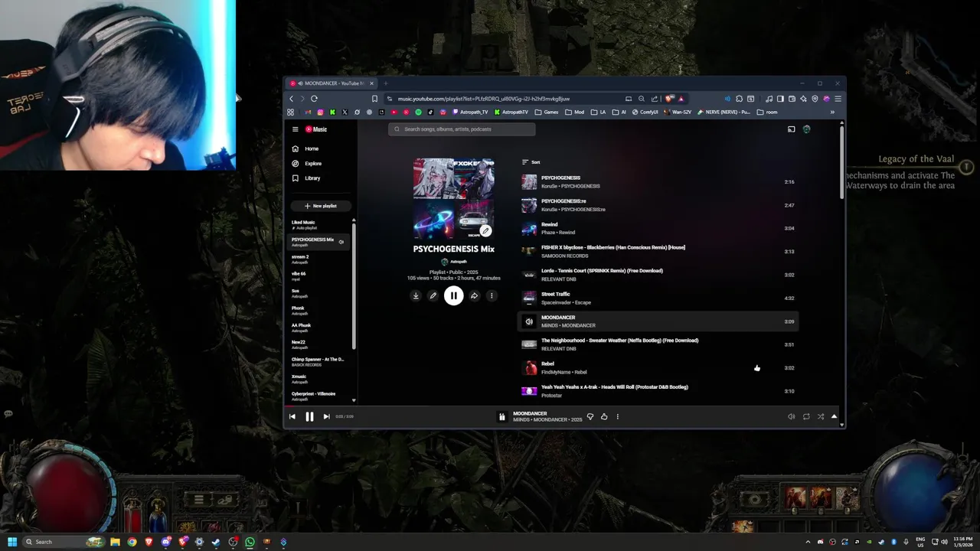980x551 pixels.
Task: Click the speaker thumbnail on the MOONDANCER row
Action: tap(529, 321)
